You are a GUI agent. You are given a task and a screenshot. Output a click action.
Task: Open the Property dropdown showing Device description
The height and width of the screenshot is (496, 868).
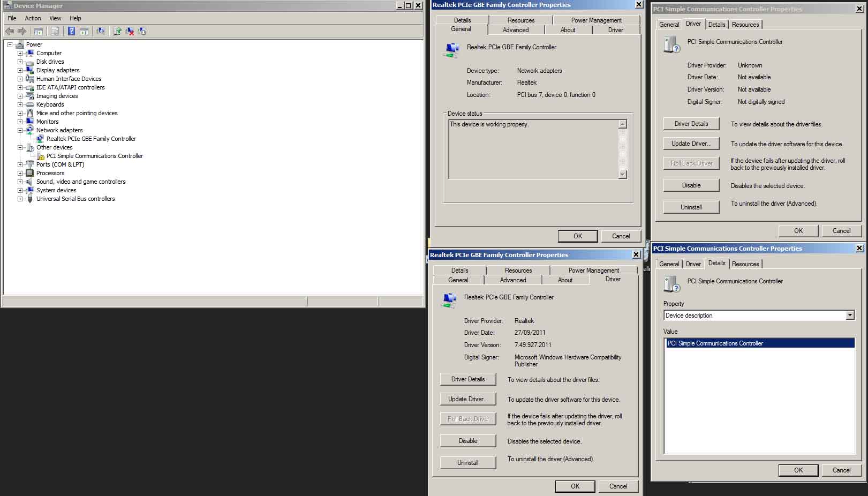tap(850, 315)
